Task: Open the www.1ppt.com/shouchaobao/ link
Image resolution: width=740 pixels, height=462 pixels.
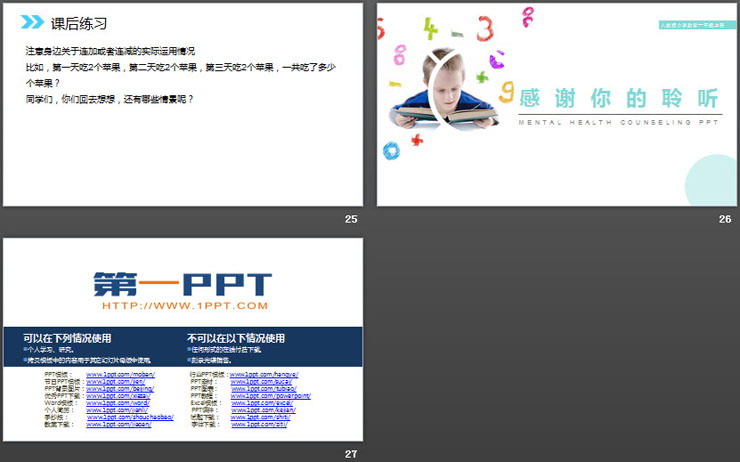Action: pyautogui.click(x=130, y=417)
